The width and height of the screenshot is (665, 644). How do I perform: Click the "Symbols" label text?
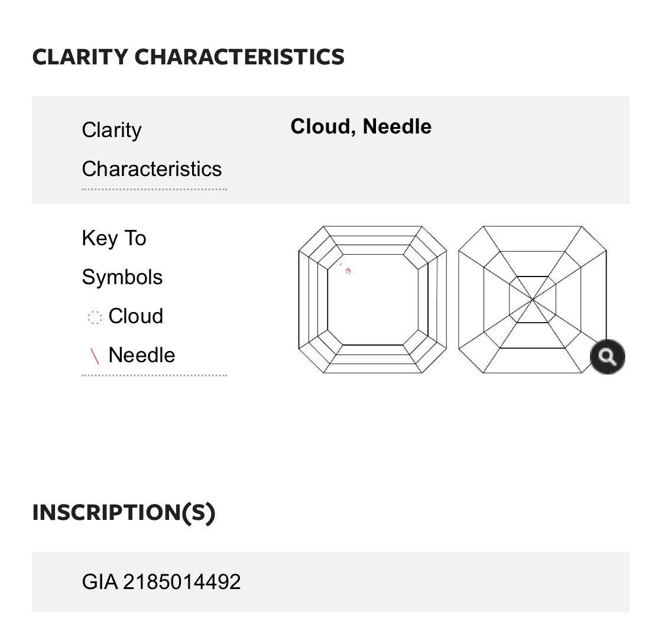[122, 277]
